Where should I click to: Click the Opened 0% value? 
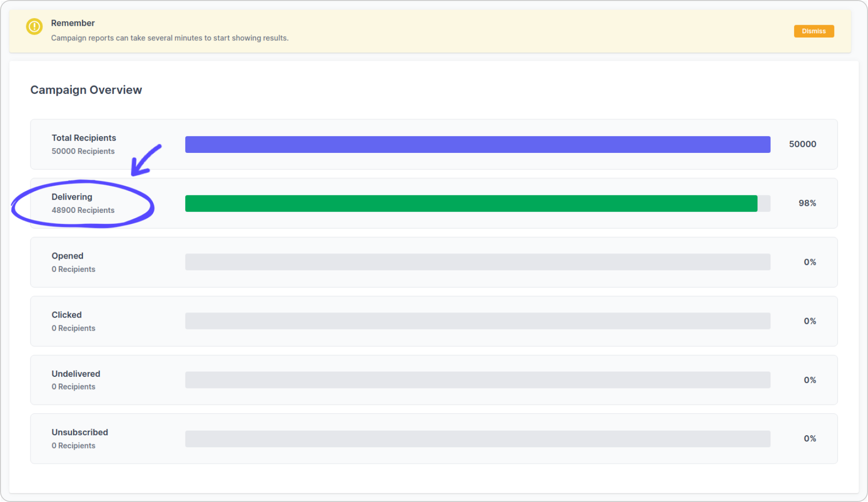click(x=810, y=262)
